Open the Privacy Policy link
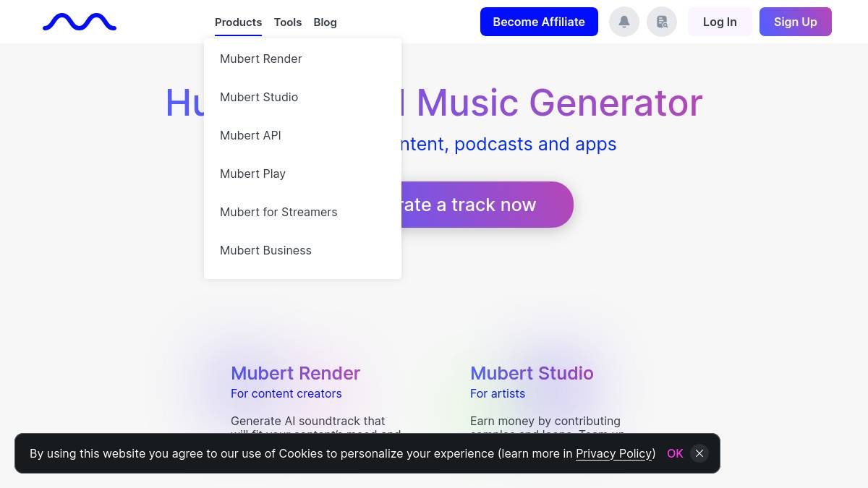The image size is (868, 488). point(614,453)
